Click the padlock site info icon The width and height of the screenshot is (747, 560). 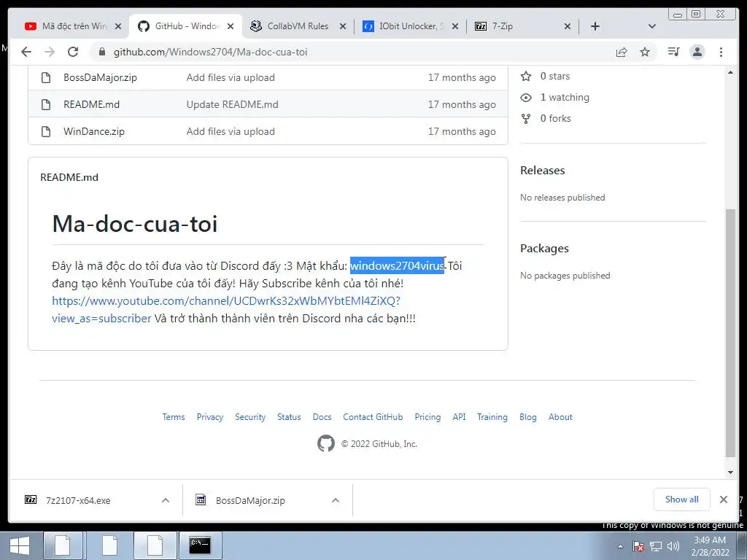coord(102,52)
